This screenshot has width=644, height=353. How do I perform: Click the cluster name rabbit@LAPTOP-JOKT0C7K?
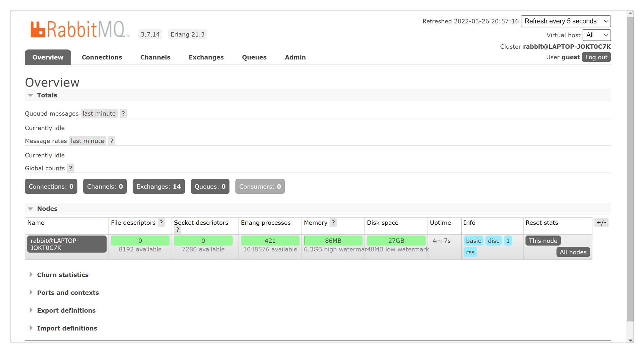click(567, 47)
